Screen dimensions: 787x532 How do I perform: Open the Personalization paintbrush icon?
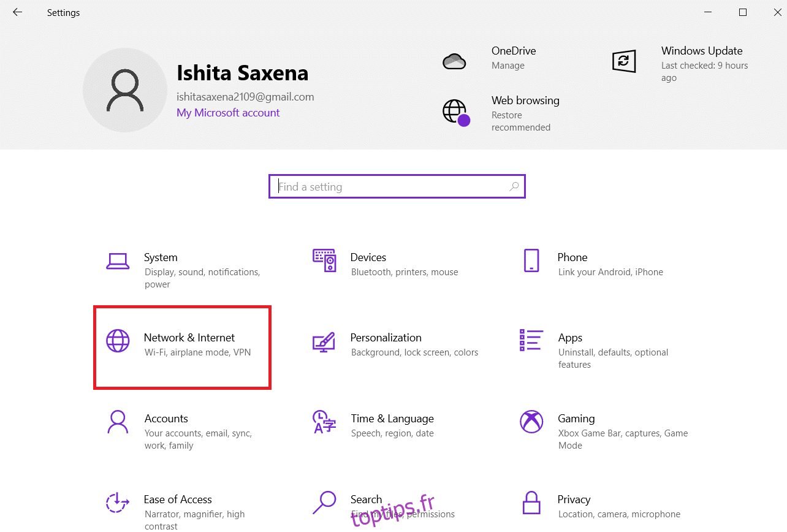[x=324, y=341]
